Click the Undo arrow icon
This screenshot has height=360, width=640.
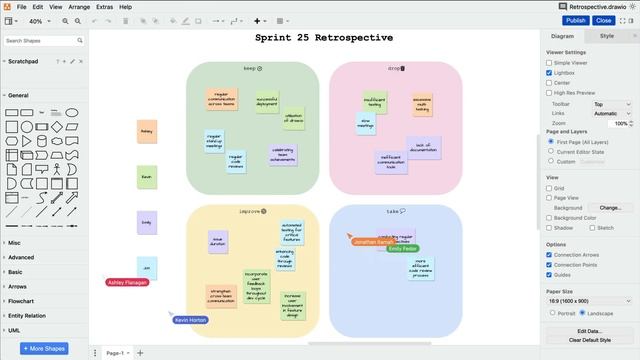(x=95, y=21)
